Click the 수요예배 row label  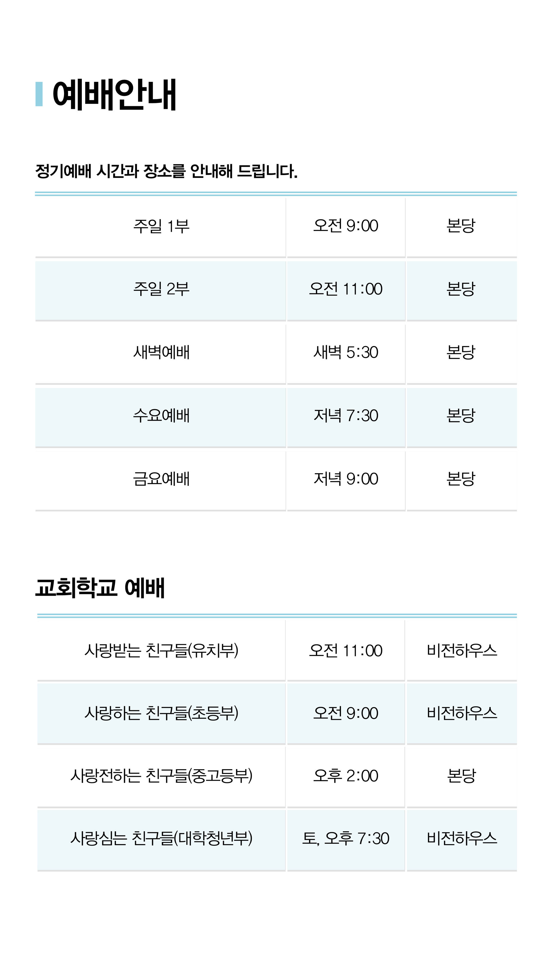point(161,416)
